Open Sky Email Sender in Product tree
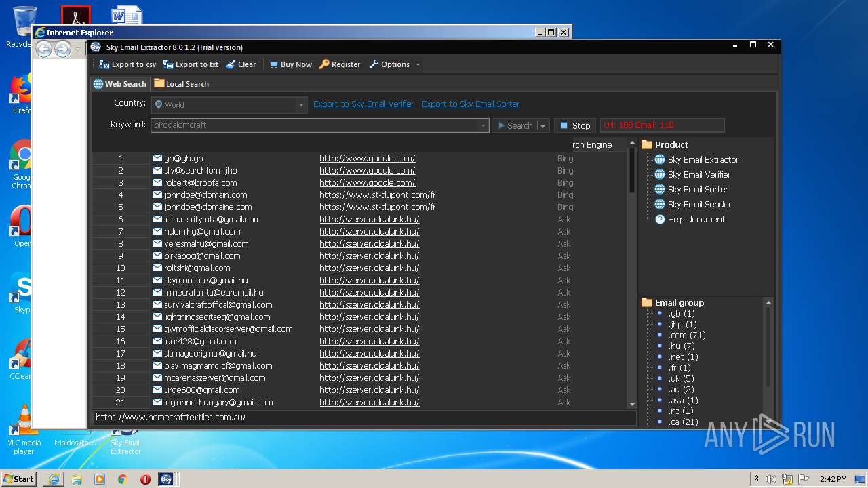This screenshot has height=488, width=868. coord(698,205)
